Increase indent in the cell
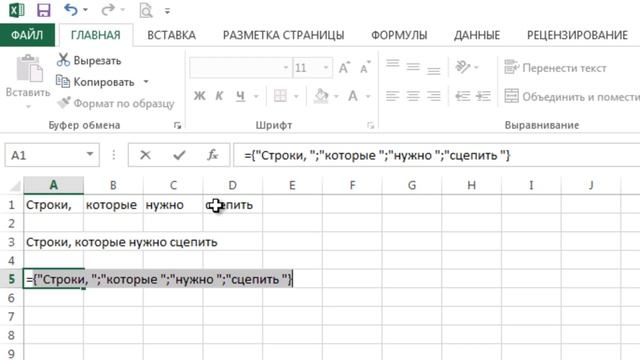Viewport: 640px width, 360px height. 483,96
